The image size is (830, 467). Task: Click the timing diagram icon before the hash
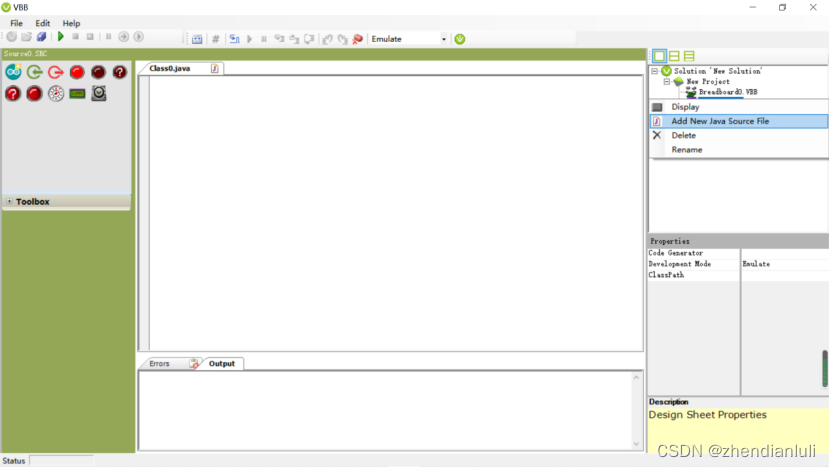click(197, 39)
